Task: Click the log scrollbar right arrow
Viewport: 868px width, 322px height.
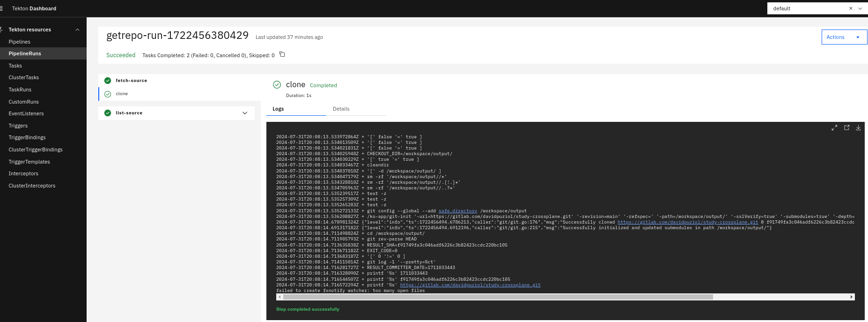Action: [852, 297]
